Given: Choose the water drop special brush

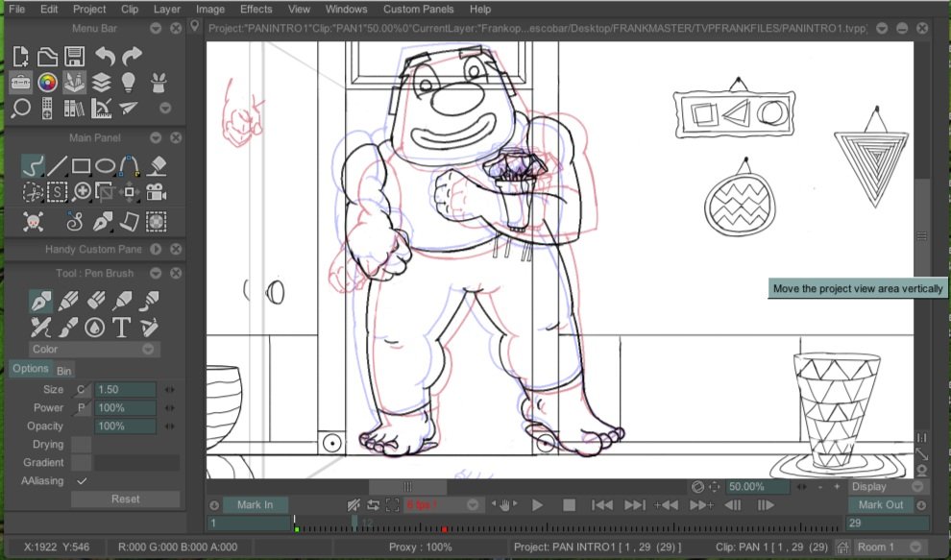Looking at the screenshot, I should (94, 328).
